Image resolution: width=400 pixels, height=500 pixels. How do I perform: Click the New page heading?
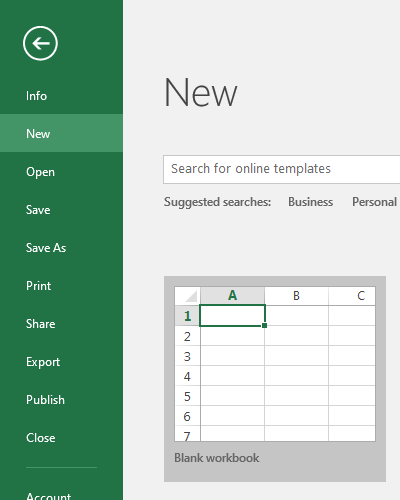(201, 92)
